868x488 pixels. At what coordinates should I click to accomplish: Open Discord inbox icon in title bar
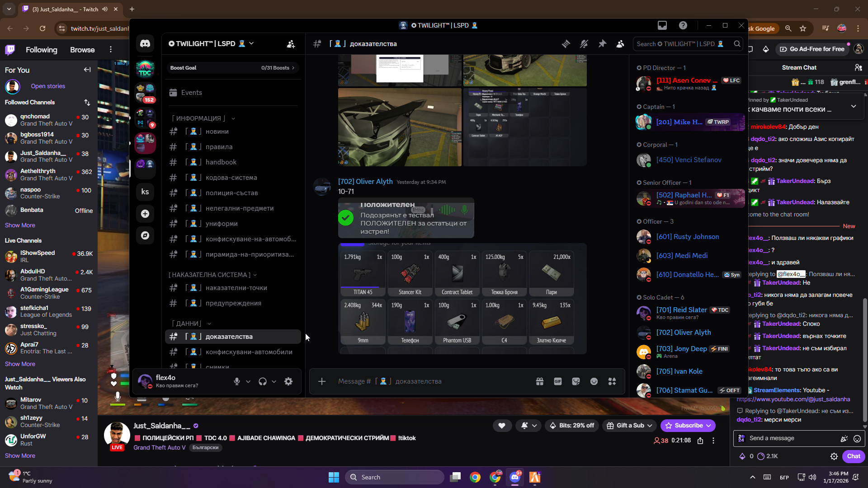[662, 25]
